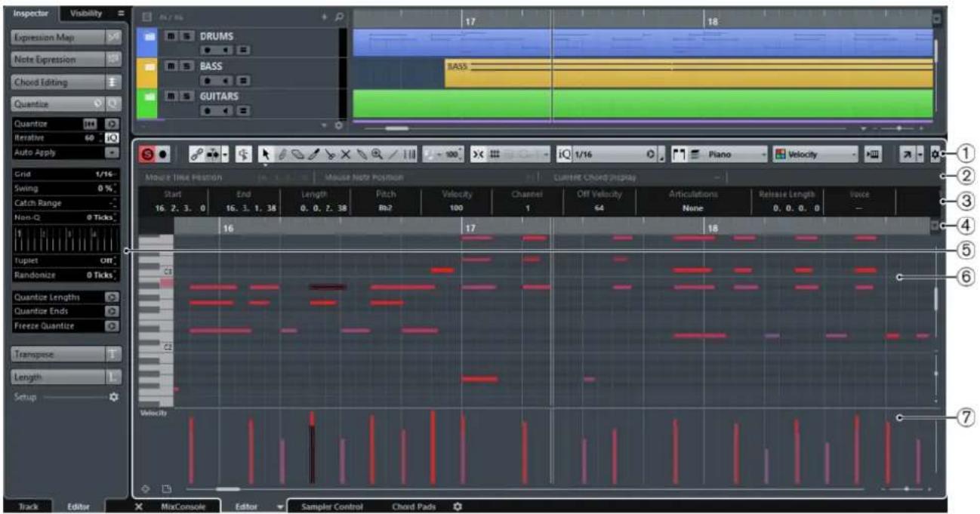
Task: Click the Step Input icon on toolbar
Action: 873,154
